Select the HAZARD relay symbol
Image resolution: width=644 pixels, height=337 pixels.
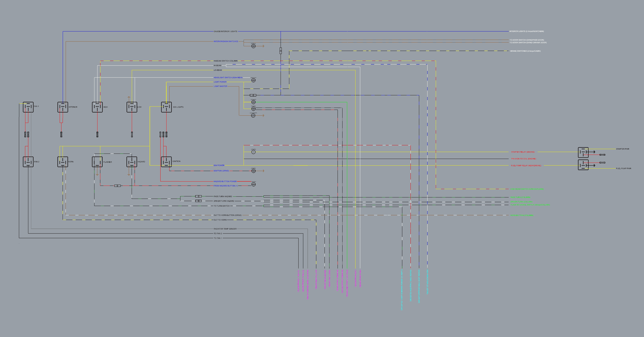(132, 162)
